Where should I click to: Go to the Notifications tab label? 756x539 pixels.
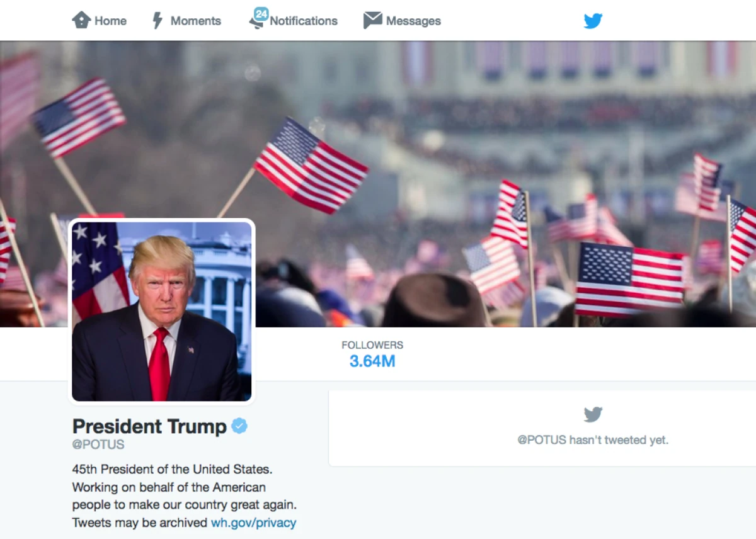pos(304,21)
